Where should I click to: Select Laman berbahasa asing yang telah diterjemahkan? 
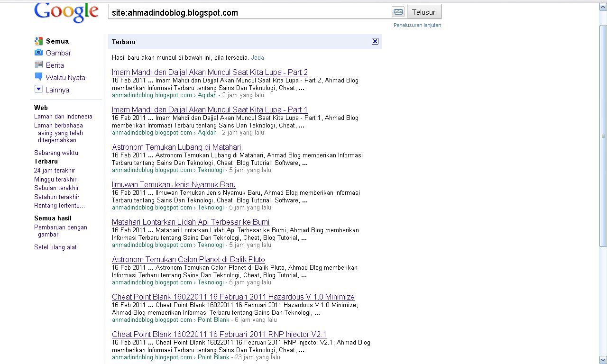point(58,133)
